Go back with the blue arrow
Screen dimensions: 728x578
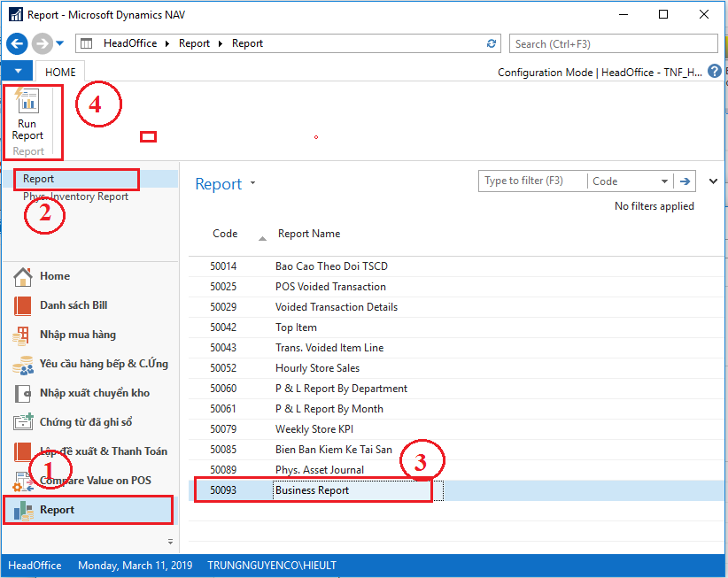[17, 43]
